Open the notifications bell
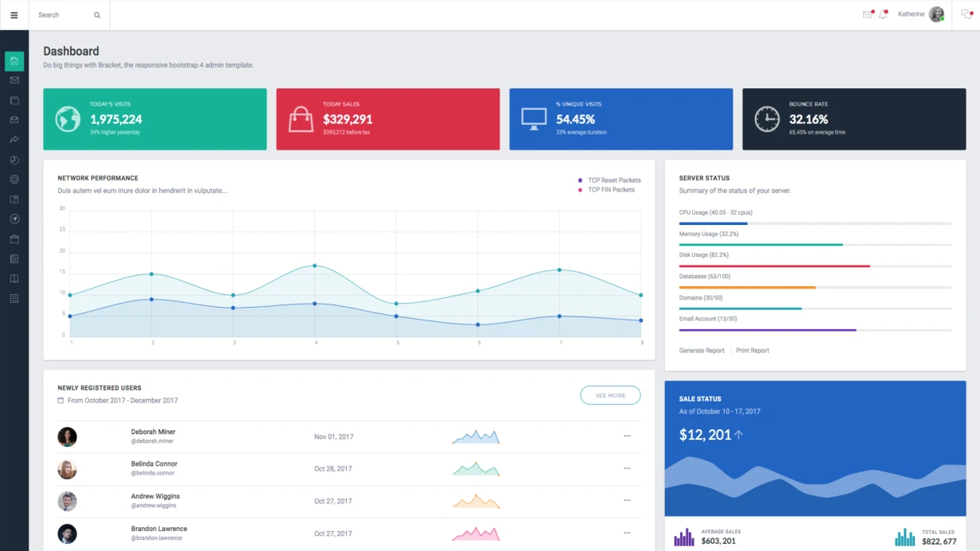The image size is (980, 551). click(x=883, y=14)
